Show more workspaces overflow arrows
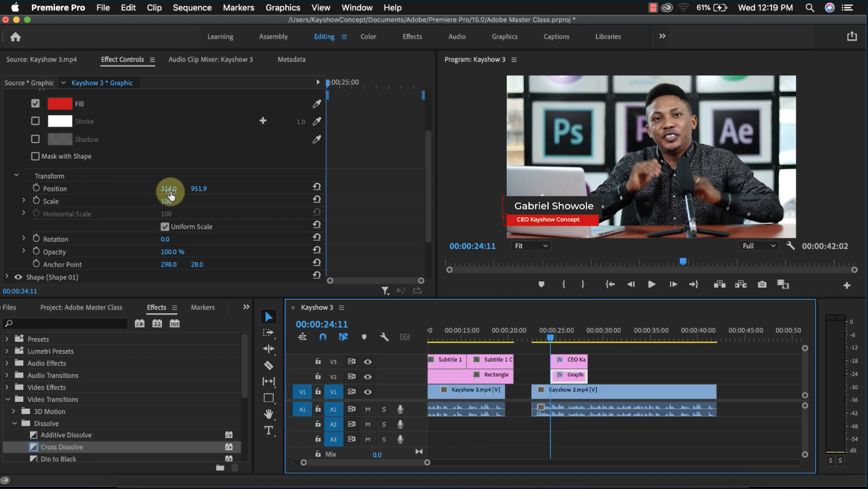Screen dimensions: 868x489 tap(662, 36)
